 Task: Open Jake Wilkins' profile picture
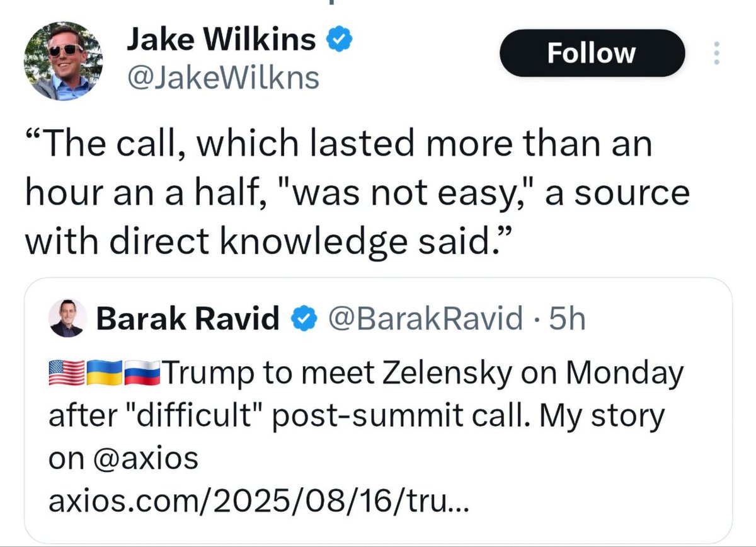[62, 62]
